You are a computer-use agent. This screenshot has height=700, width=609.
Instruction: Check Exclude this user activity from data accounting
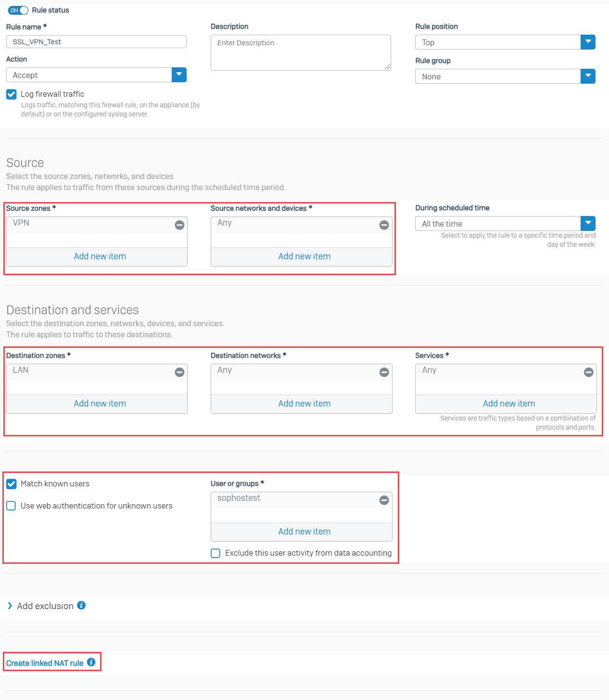coord(215,553)
